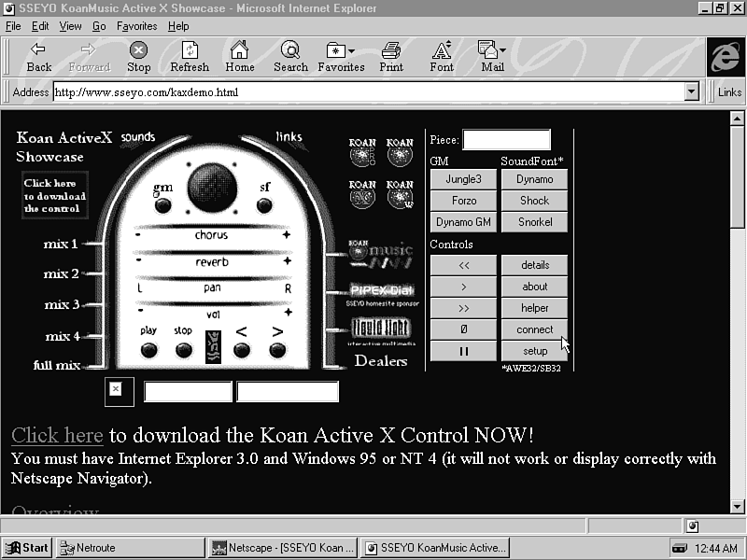Click the PIPEX Dial sponsor logo
747x560 pixels.
(381, 291)
